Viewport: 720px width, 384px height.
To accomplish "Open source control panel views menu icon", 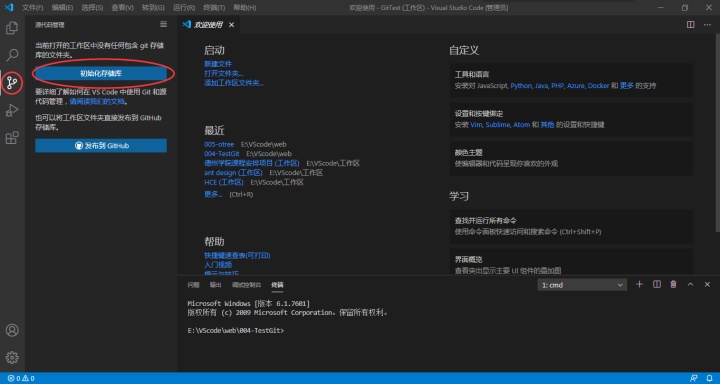I will pos(163,24).
